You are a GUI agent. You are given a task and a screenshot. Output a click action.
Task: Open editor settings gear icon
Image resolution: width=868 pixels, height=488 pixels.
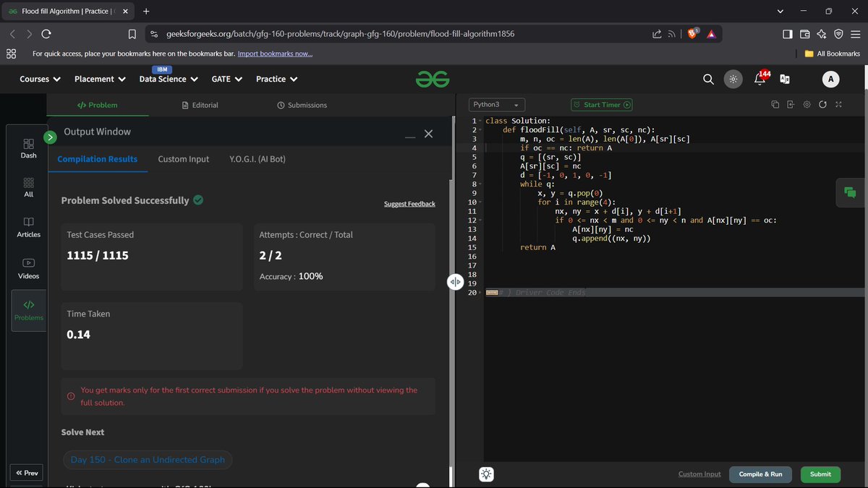(x=807, y=105)
